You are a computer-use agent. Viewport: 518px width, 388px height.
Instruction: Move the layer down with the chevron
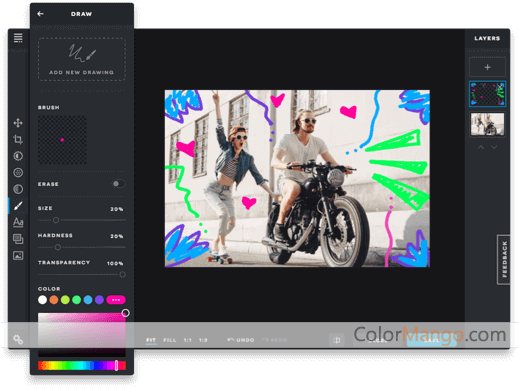tap(494, 147)
